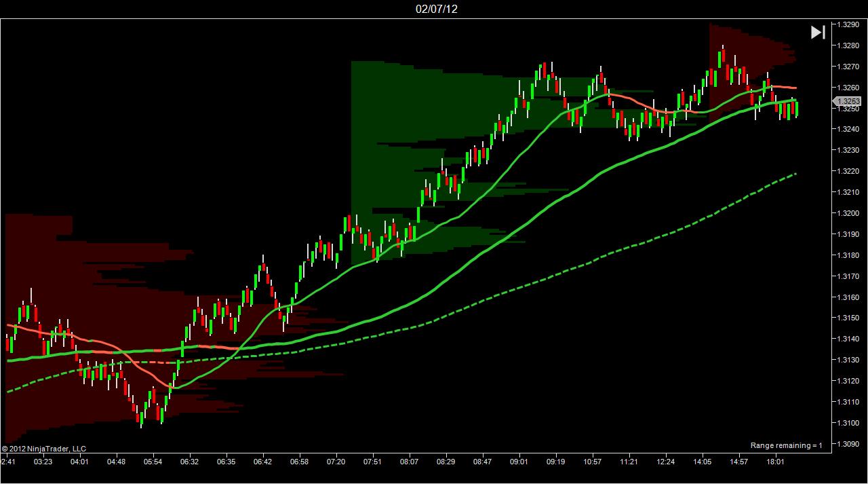868x484 pixels.
Task: Click the 12:24 time axis label
Action: (665, 462)
